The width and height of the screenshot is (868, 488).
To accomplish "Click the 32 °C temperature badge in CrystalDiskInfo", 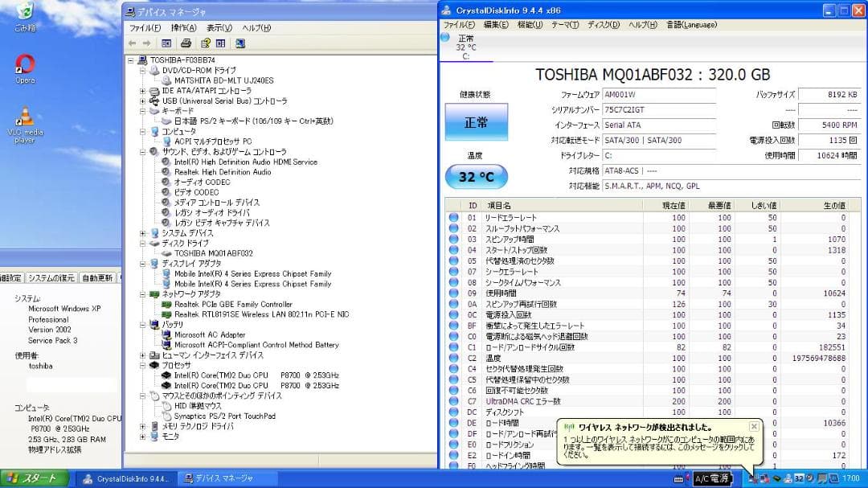I will [x=476, y=176].
